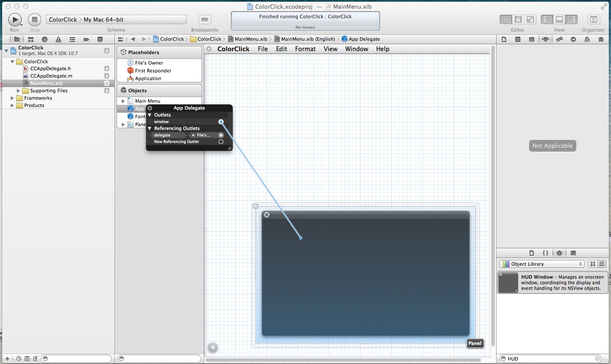Click the Stop button in toolbar
Screen dimensions: 611x364
(35, 19)
